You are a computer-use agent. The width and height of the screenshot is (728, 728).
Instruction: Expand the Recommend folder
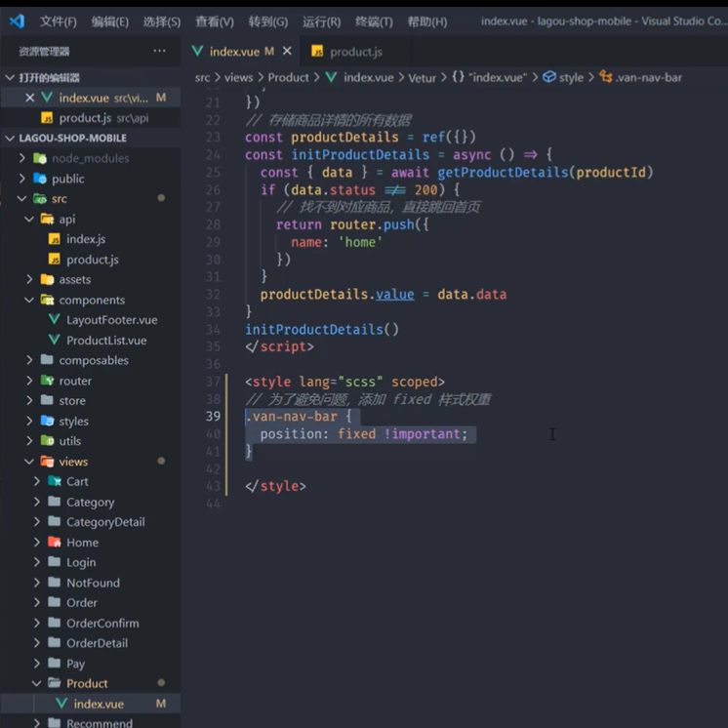click(x=91, y=722)
